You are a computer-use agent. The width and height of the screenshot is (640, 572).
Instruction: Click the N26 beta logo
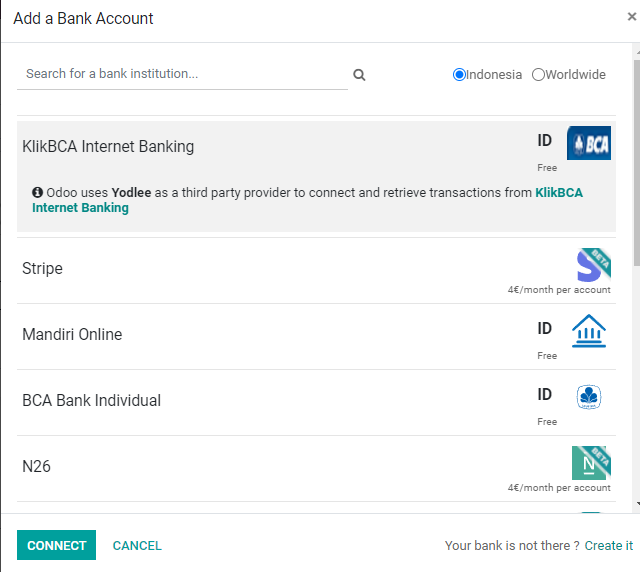(591, 463)
